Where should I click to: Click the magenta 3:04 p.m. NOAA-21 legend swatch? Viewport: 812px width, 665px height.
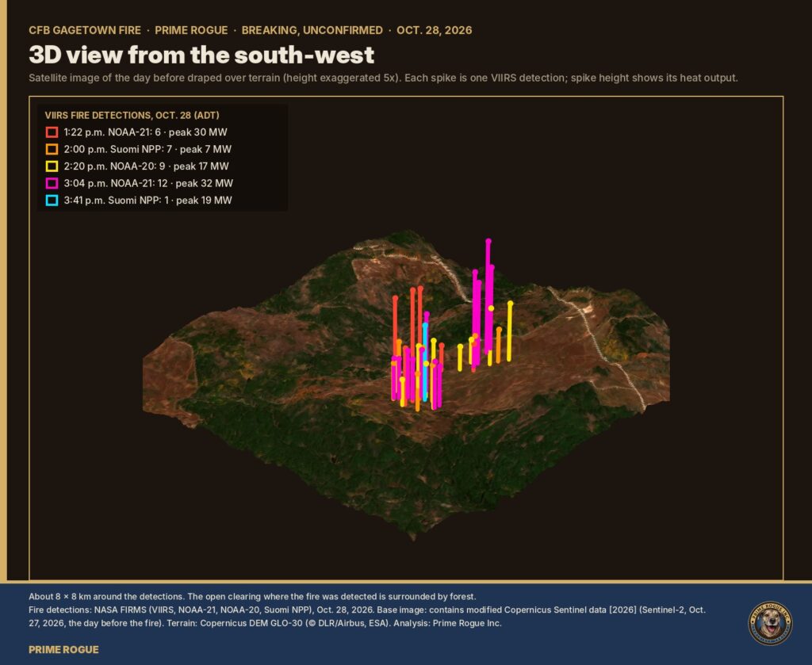(52, 183)
